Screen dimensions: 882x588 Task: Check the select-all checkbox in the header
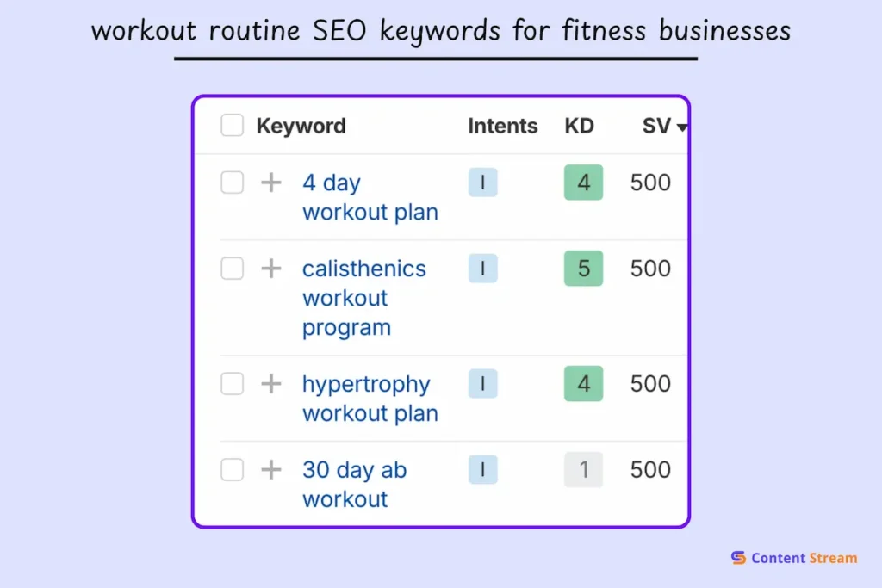pos(232,125)
